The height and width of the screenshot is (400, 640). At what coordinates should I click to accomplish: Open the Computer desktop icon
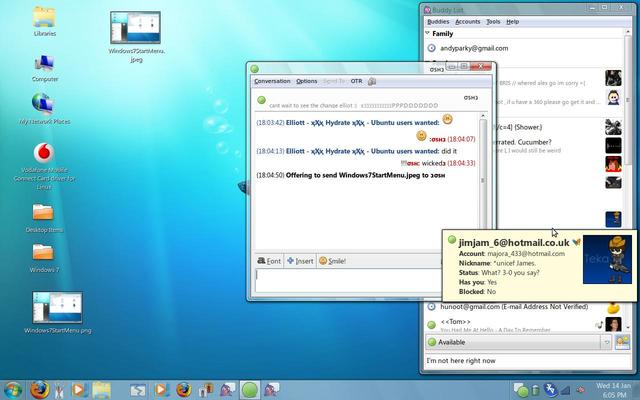(44, 68)
